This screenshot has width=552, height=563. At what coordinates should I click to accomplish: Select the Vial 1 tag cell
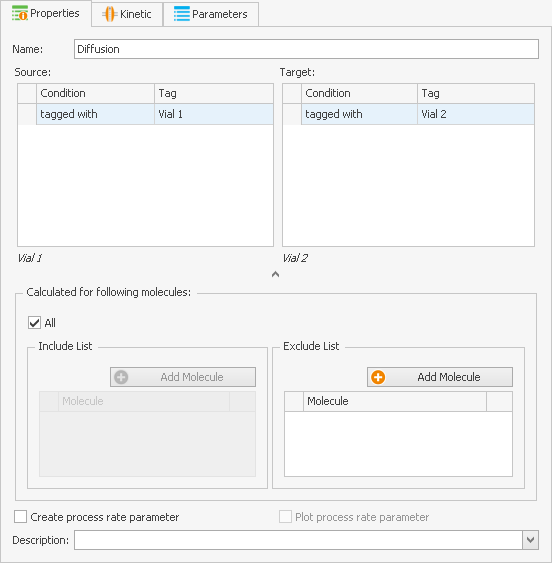tap(214, 114)
